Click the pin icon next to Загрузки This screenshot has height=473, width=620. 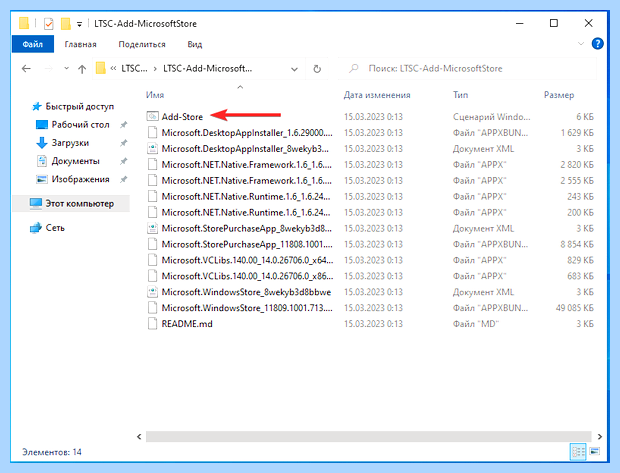[123, 143]
